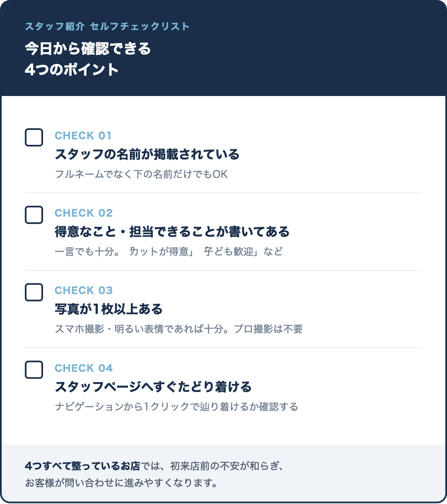
Task: Select heading 得意なこと・担当できることが書いてある
Action: pos(172,232)
